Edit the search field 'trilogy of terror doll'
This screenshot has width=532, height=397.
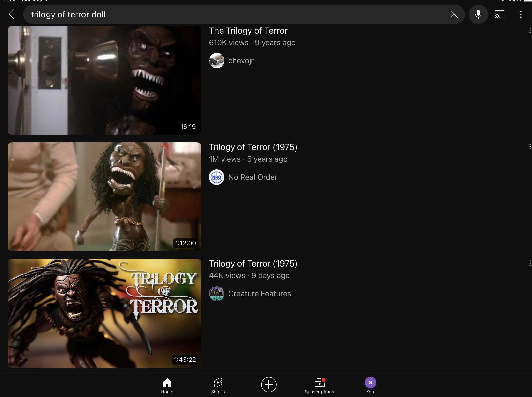(x=244, y=14)
